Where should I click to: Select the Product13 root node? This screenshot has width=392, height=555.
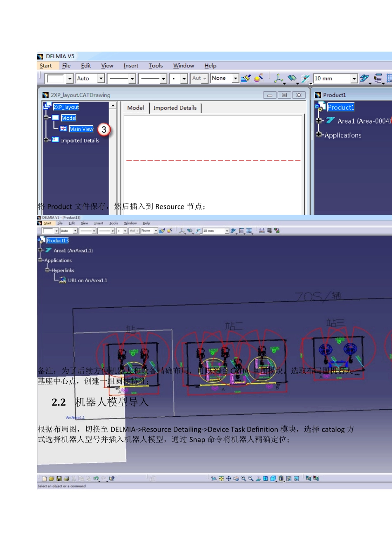tap(57, 240)
